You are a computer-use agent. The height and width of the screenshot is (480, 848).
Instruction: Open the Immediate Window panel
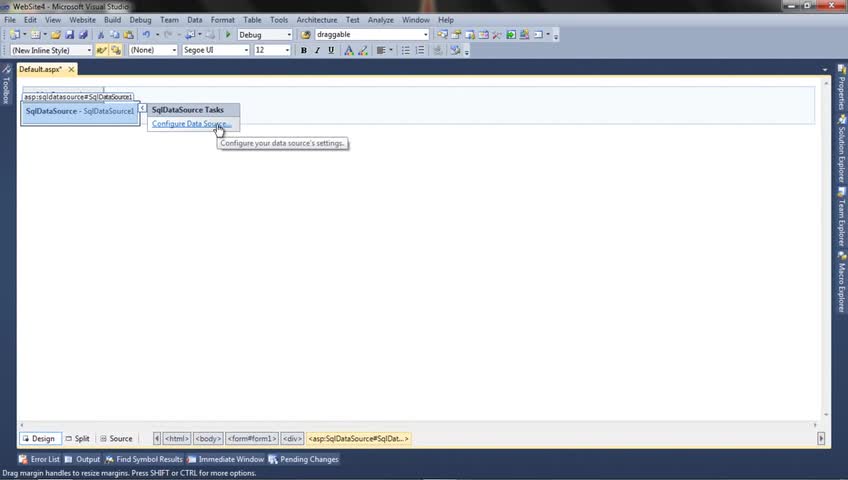226,459
